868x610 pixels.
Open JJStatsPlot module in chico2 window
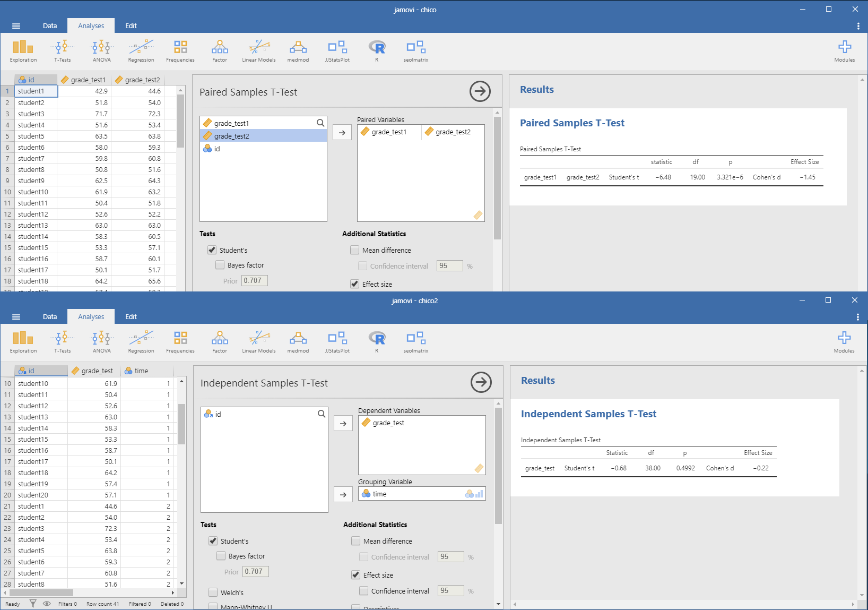pyautogui.click(x=337, y=342)
